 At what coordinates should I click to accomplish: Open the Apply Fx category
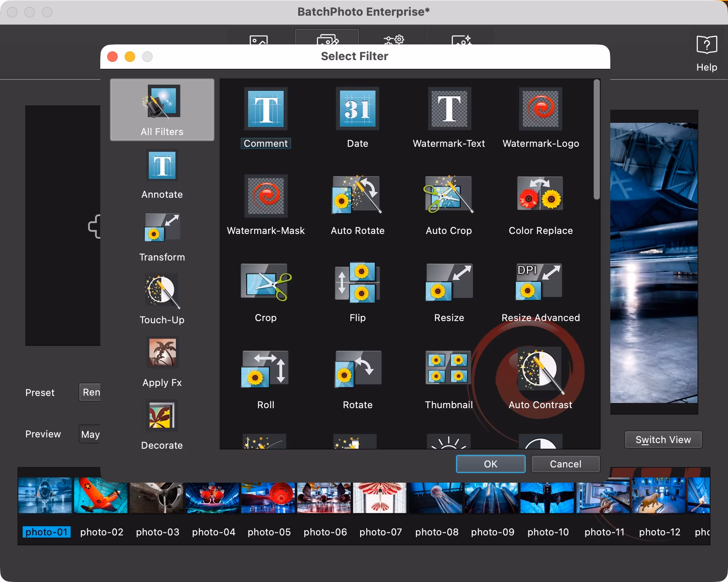pos(162,362)
